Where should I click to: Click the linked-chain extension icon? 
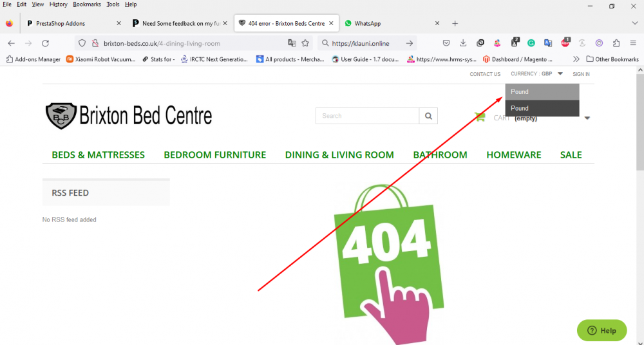click(480, 43)
